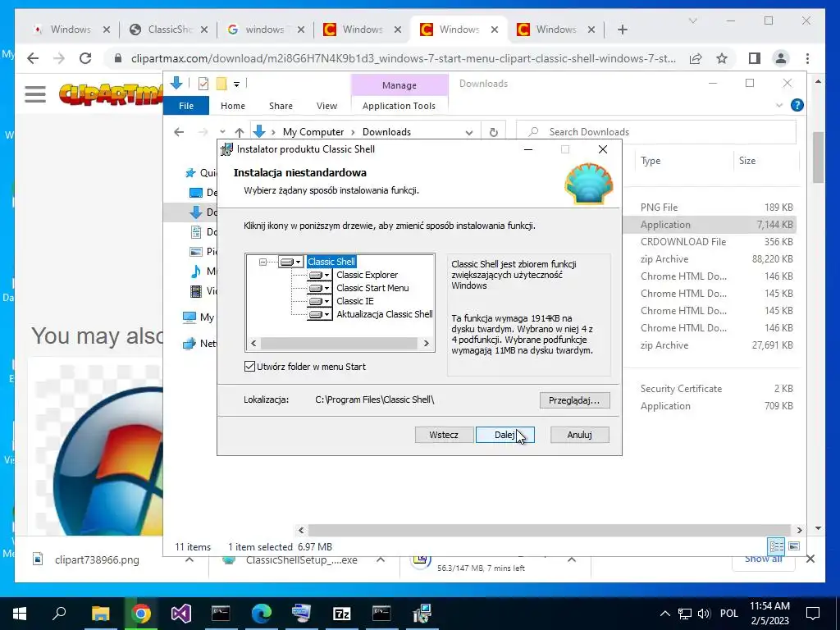Open taskbar Search
Image resolution: width=840 pixels, height=630 pixels.
(x=59, y=614)
